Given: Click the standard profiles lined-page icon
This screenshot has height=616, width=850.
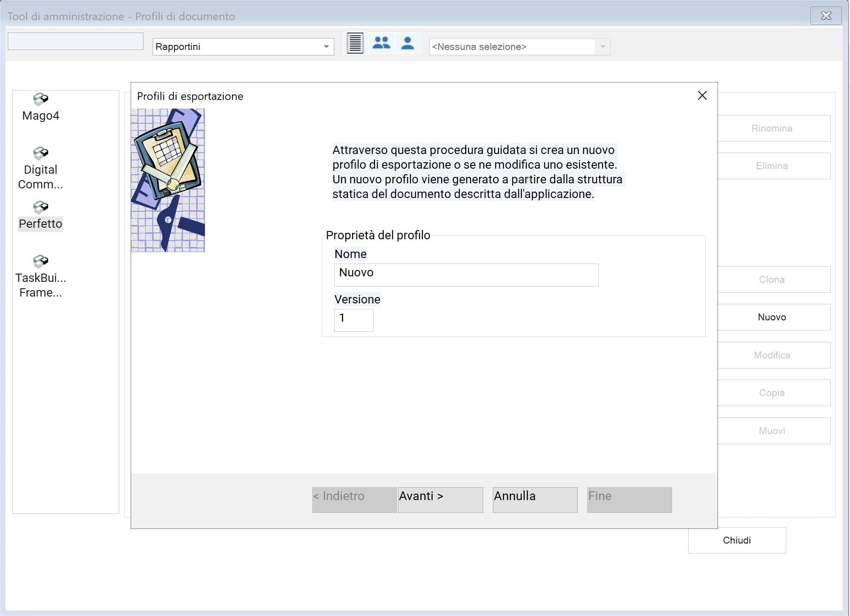Looking at the screenshot, I should pos(355,44).
